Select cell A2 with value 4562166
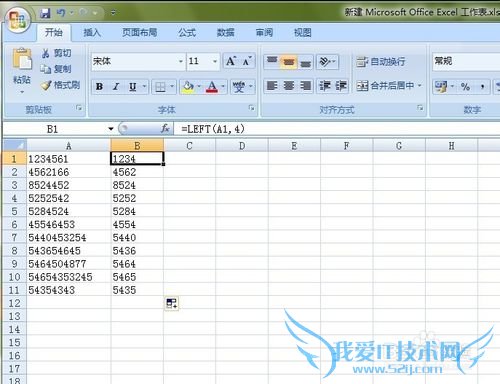 click(x=69, y=172)
